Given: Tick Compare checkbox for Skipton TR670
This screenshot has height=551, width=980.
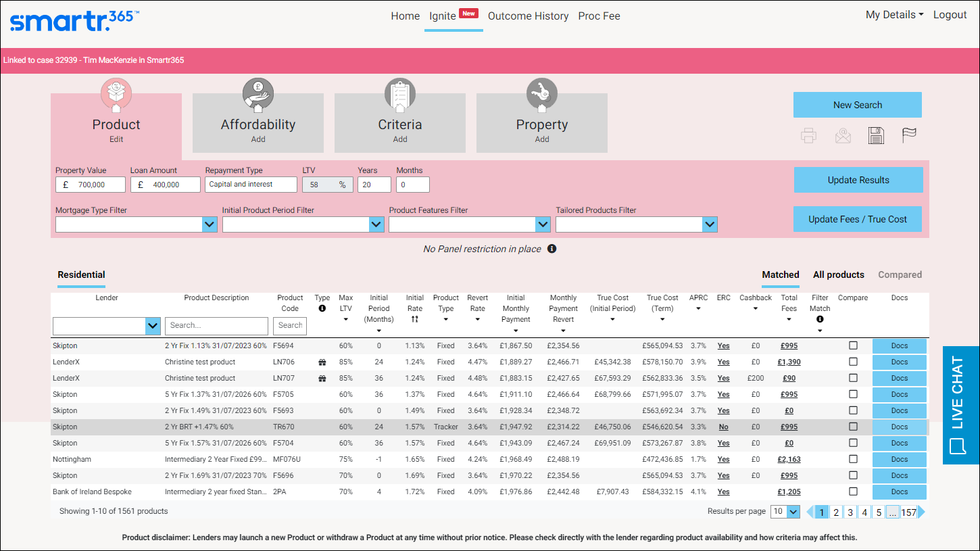Looking at the screenshot, I should (853, 427).
